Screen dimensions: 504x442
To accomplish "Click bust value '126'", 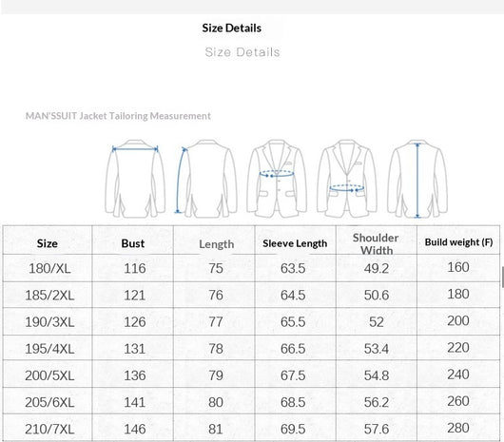I will pyautogui.click(x=135, y=322).
